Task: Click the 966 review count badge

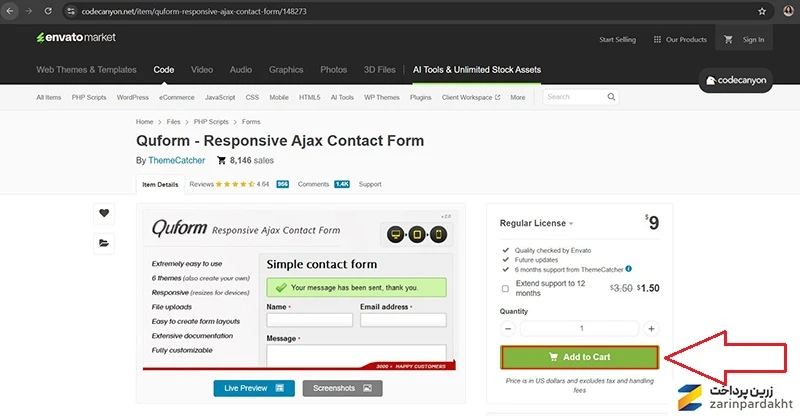Action: [x=282, y=184]
